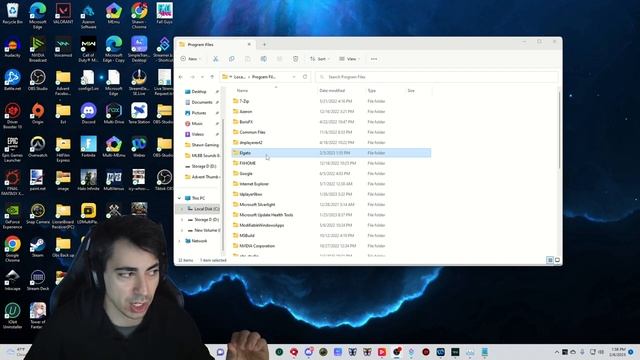The width and height of the screenshot is (640, 360).
Task: Select the Program Files tab
Action: coord(215,44)
